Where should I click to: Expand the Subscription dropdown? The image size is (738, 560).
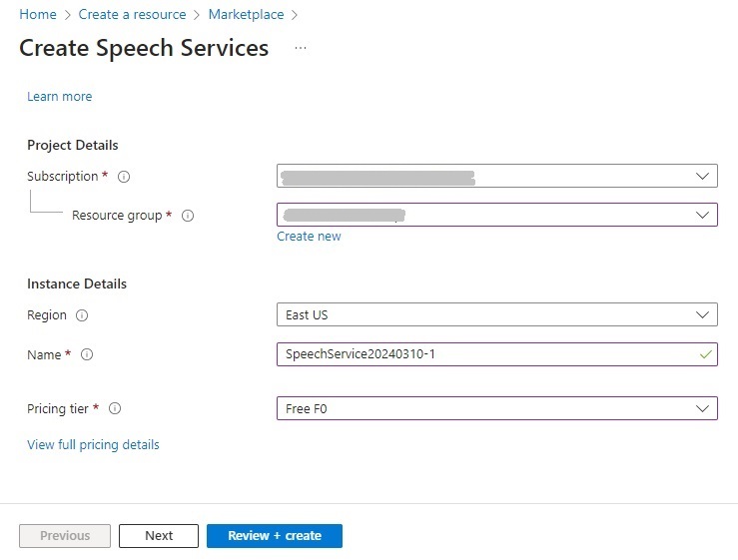(496, 177)
